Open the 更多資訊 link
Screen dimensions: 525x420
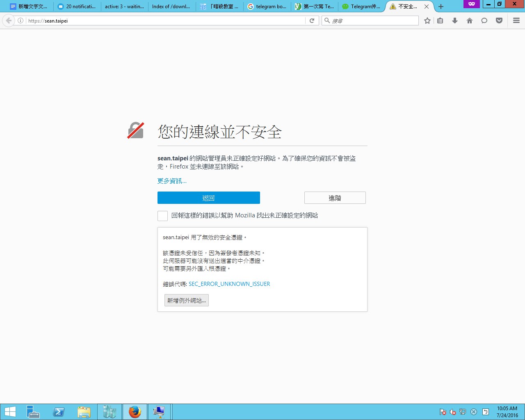point(172,181)
